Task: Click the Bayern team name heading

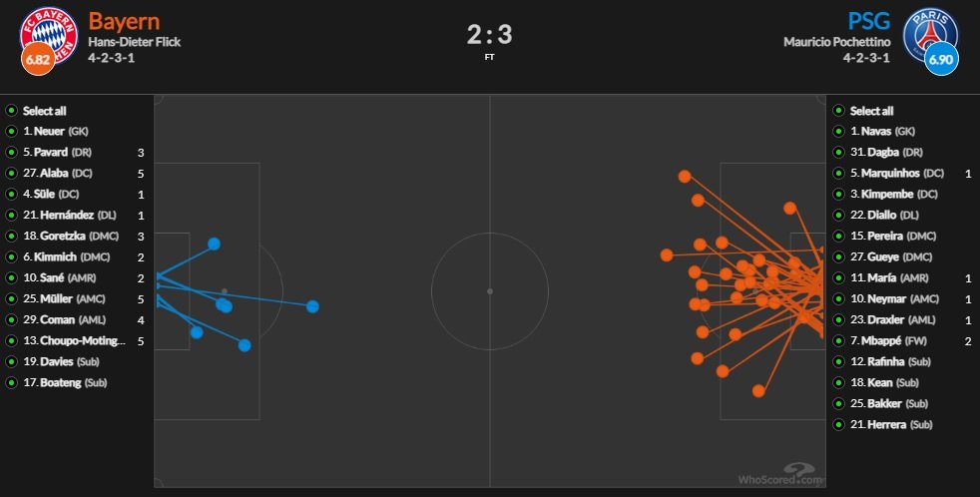Action: tap(122, 21)
